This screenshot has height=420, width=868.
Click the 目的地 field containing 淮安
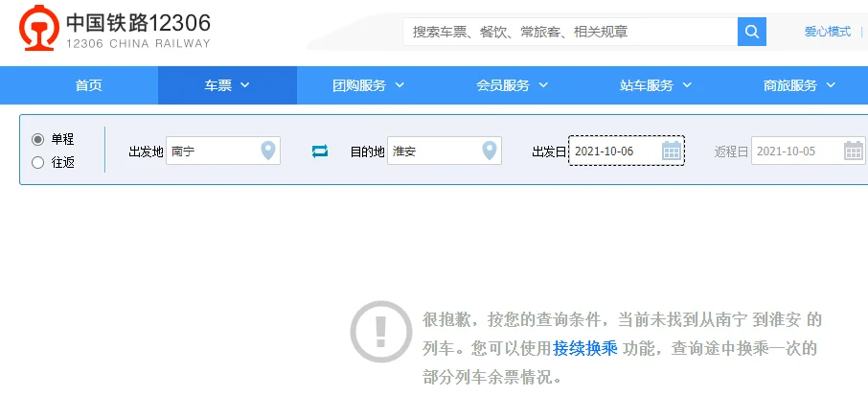pyautogui.click(x=445, y=151)
